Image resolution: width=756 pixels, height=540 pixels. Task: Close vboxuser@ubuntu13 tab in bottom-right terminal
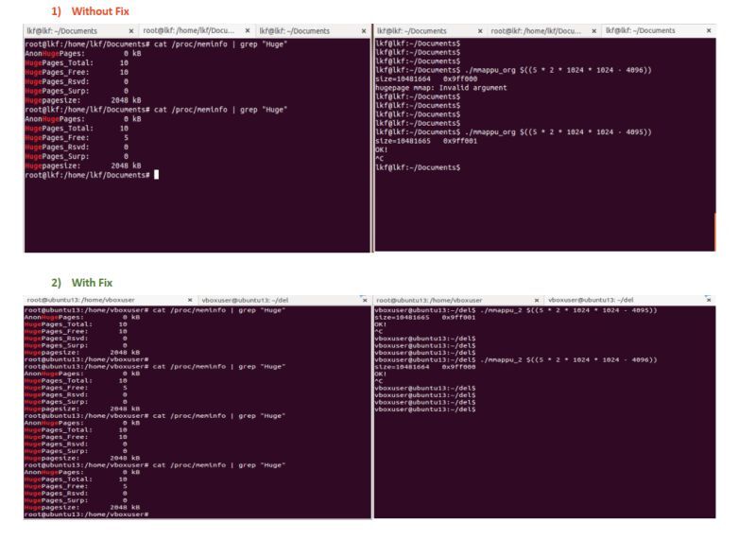pyautogui.click(x=709, y=300)
